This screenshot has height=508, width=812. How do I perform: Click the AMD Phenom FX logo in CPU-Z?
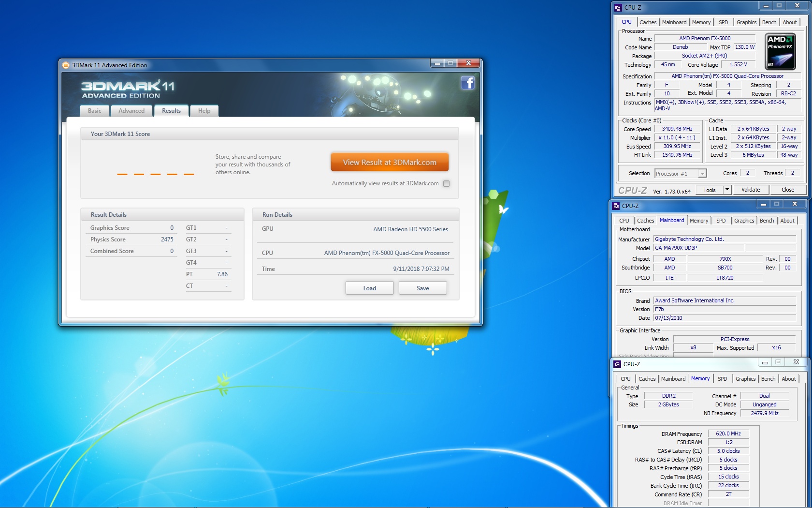click(x=780, y=51)
